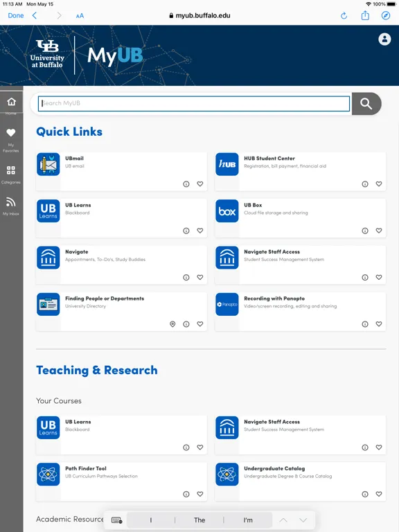The height and width of the screenshot is (532, 399).
Task: Open Categories in the sidebar
Action: (11, 175)
